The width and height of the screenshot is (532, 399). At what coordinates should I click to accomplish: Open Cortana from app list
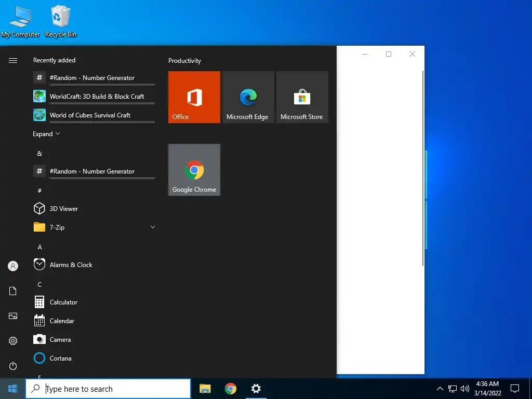point(95,358)
